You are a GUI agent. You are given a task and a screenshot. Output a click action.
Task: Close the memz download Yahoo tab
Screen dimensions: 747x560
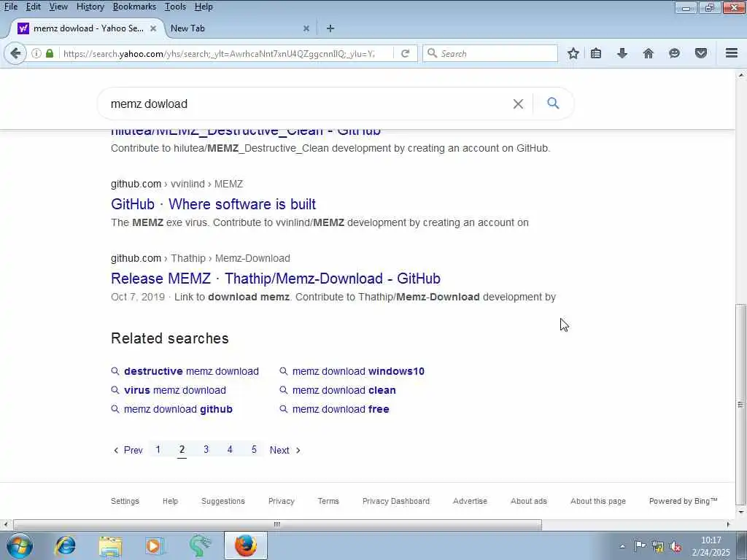click(x=153, y=28)
